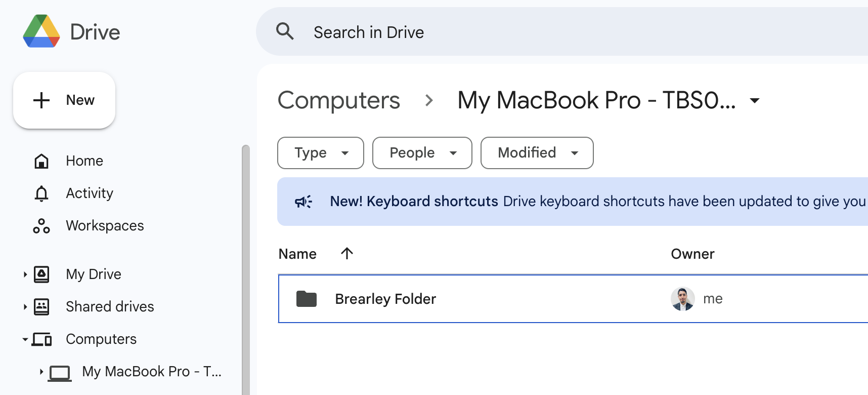Focus the Search in Drive field
The height and width of the screenshot is (395, 868).
coord(561,31)
